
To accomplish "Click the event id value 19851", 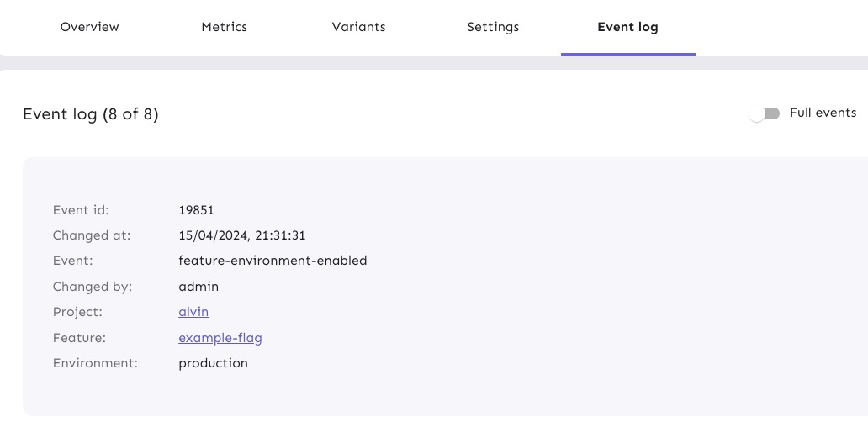I will pyautogui.click(x=197, y=210).
